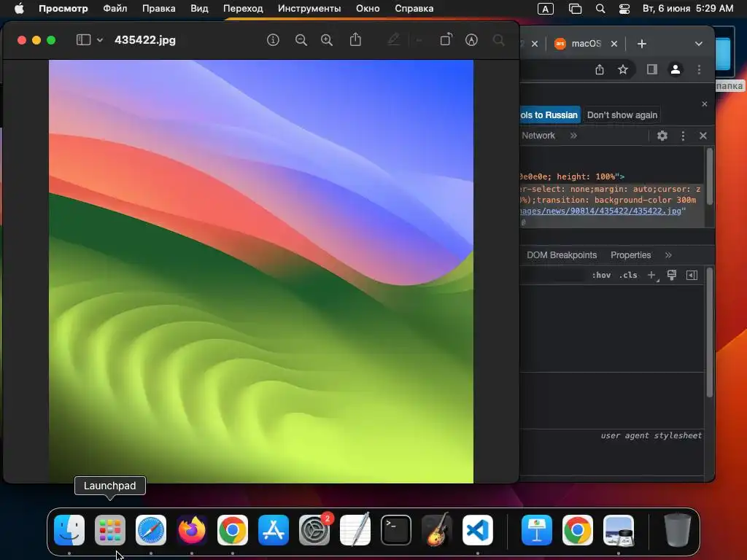Zoom out the image in Preview
Image resolution: width=747 pixels, height=560 pixels.
(301, 40)
